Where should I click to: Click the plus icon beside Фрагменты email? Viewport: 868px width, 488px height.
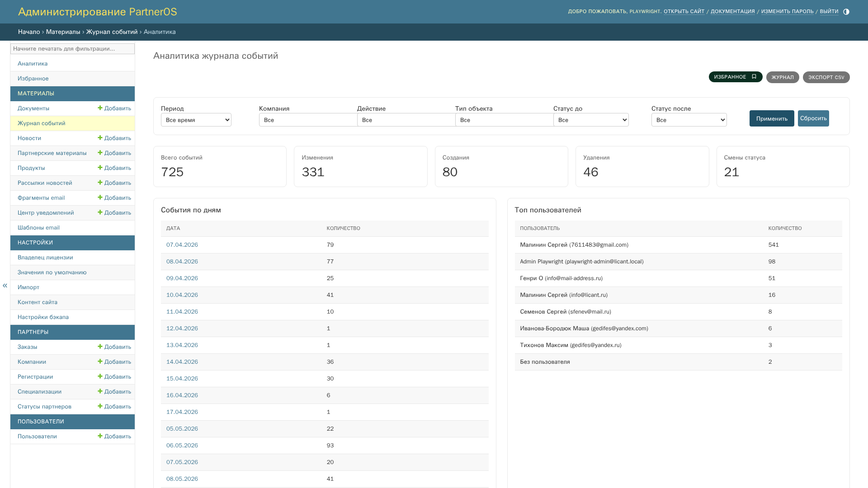tap(100, 197)
